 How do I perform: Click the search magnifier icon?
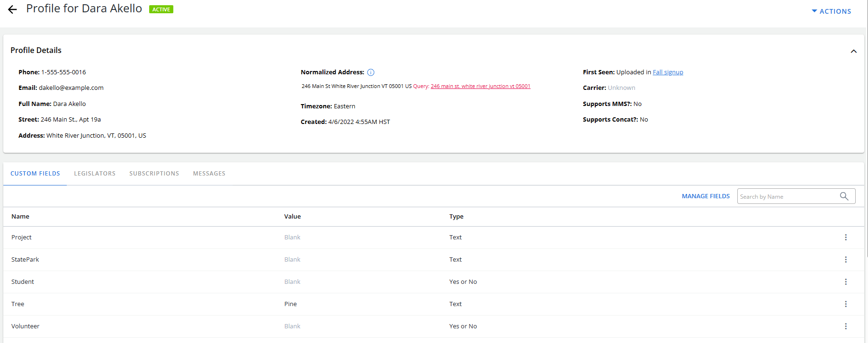(x=844, y=196)
